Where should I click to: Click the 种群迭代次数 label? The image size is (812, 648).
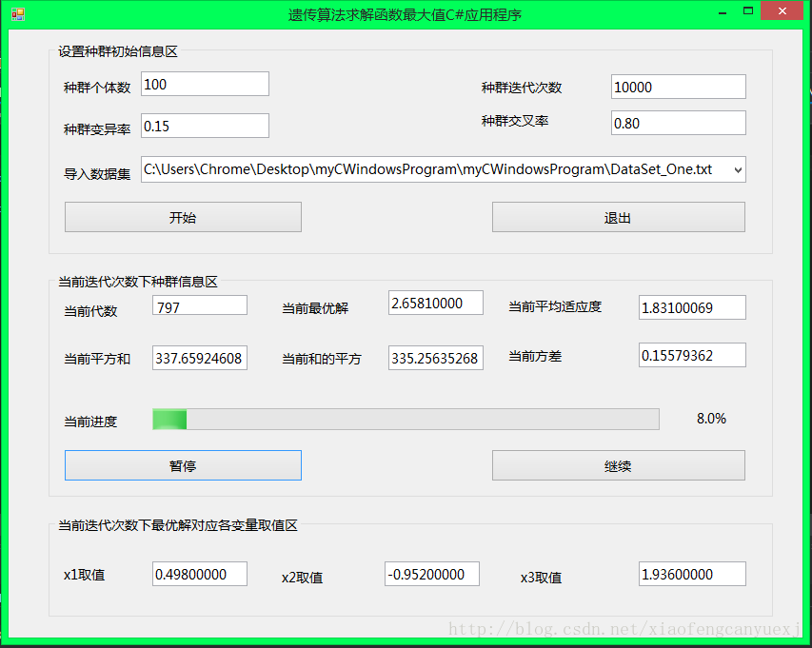522,88
